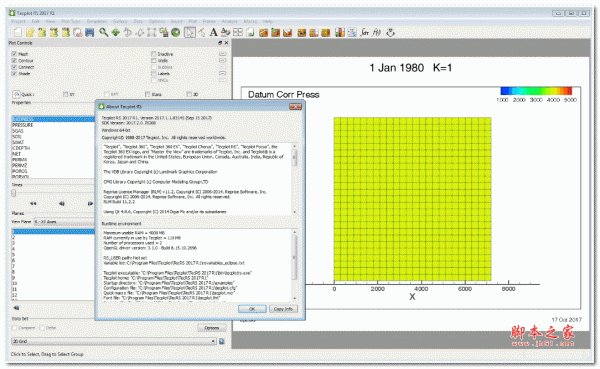
Task: Click OK in the About dialog
Action: pos(252,309)
